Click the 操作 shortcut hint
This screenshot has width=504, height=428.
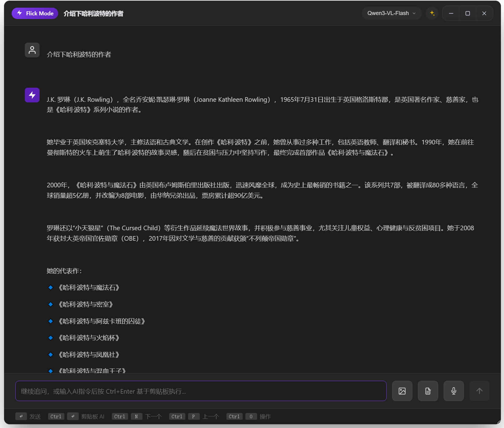[249, 416]
